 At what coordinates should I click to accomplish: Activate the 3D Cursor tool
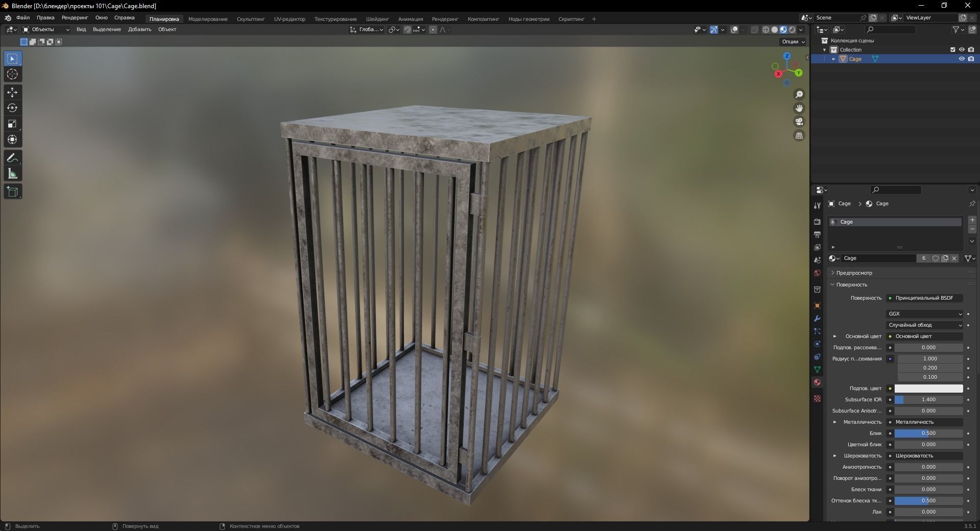[13, 75]
